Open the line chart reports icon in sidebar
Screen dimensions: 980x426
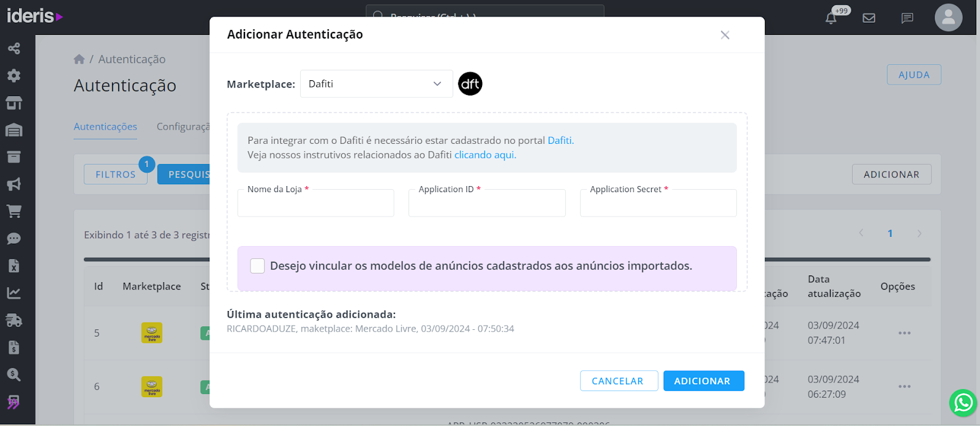tap(13, 293)
